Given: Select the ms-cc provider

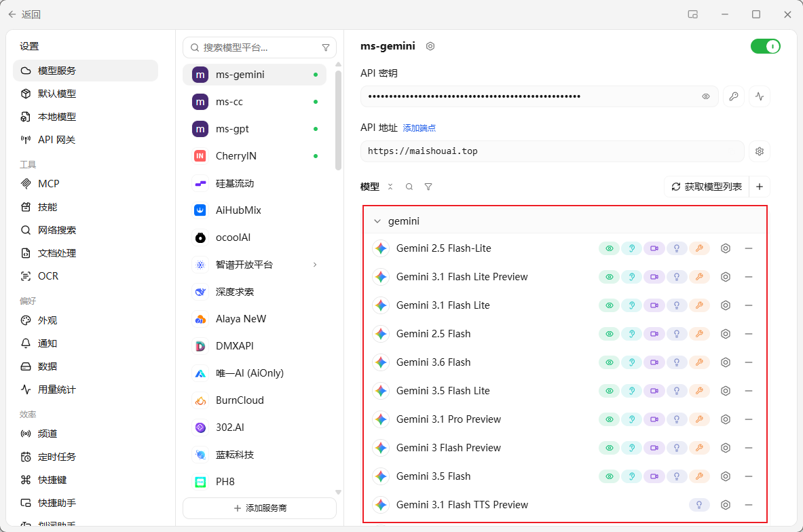Looking at the screenshot, I should [x=255, y=102].
